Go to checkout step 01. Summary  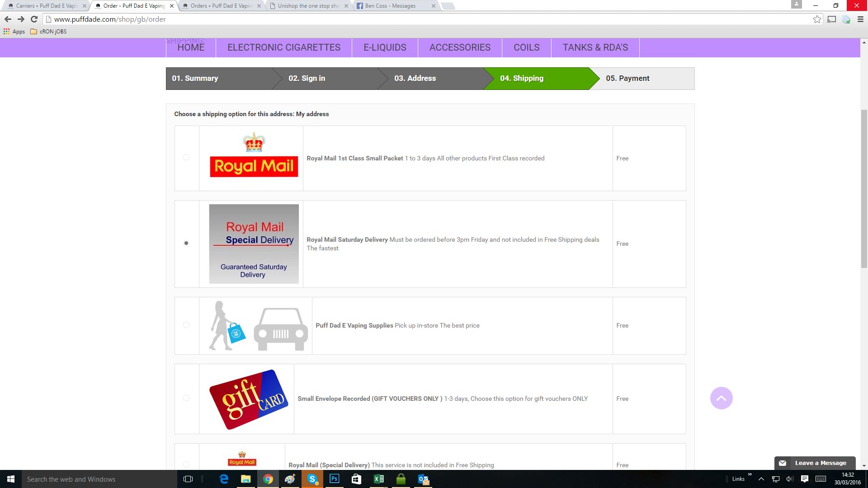point(219,79)
